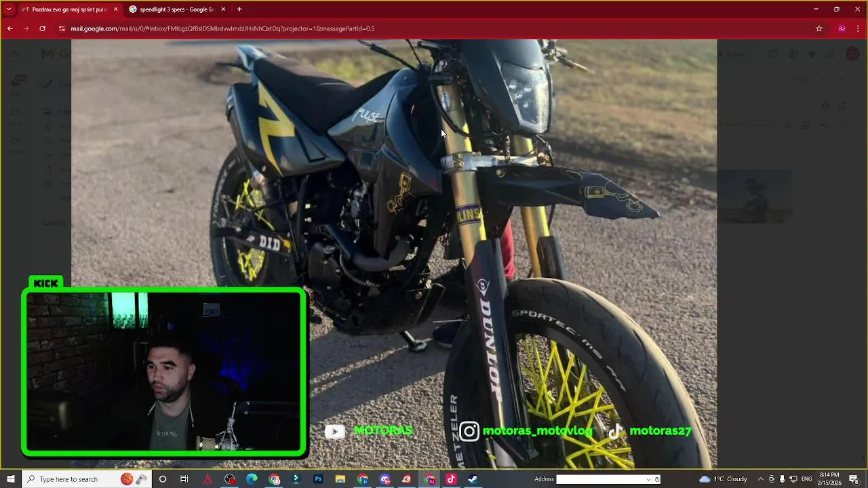This screenshot has width=868, height=488.
Task: Expand the taskbar Address toolbar dropdown arrow
Action: point(648,479)
